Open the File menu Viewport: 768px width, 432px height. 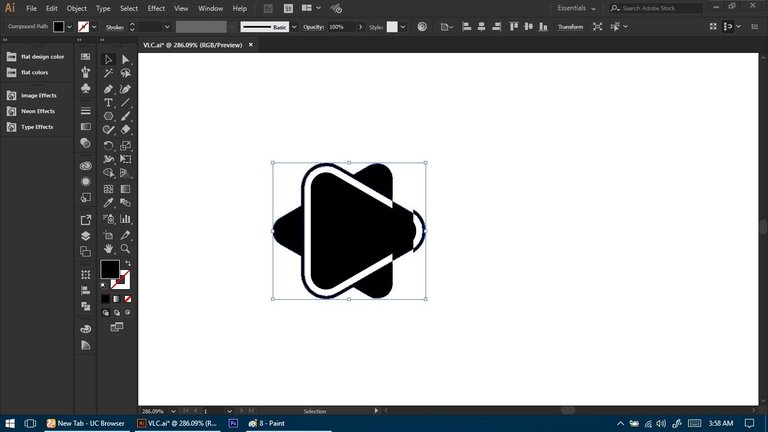point(31,8)
